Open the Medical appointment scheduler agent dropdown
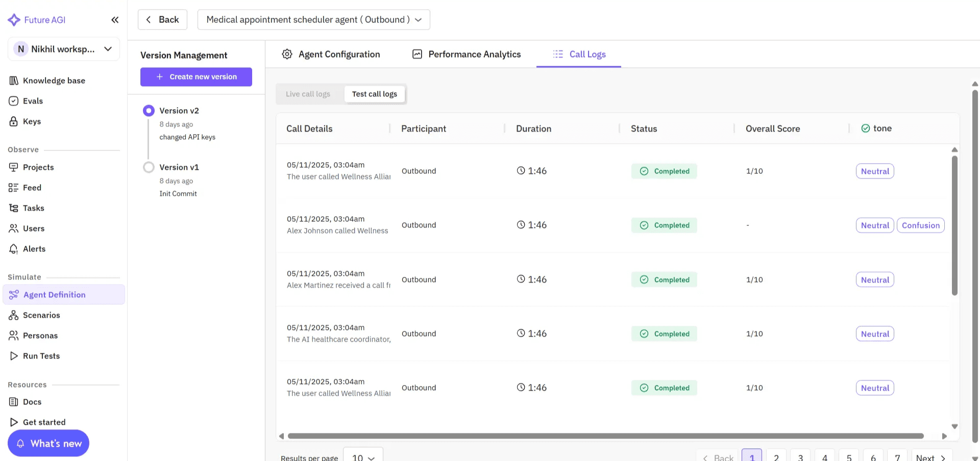980x461 pixels. [x=314, y=19]
